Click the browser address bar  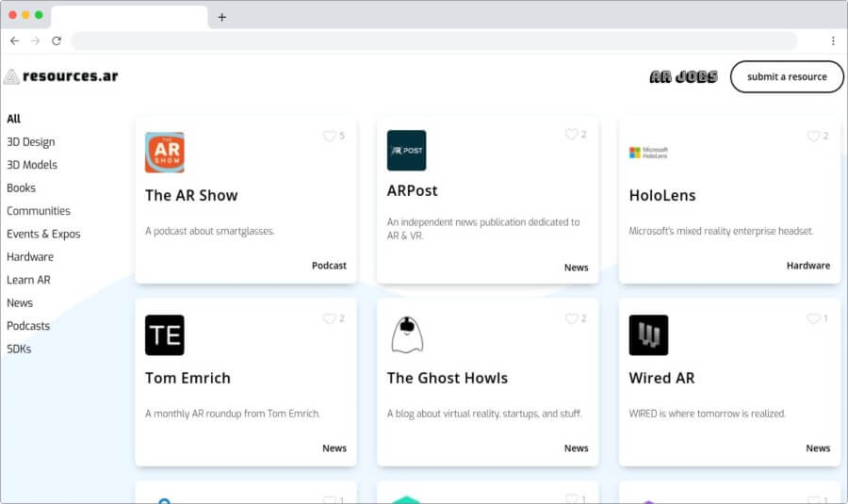(x=434, y=41)
